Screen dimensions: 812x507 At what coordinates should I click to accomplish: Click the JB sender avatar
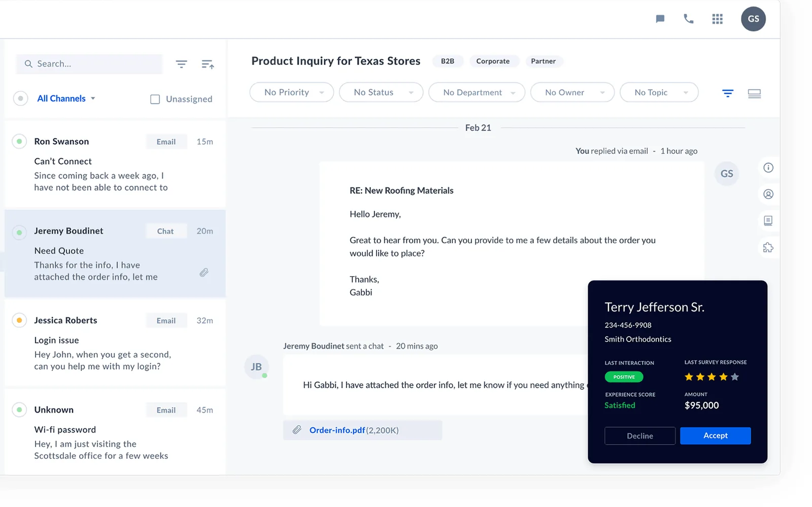256,366
